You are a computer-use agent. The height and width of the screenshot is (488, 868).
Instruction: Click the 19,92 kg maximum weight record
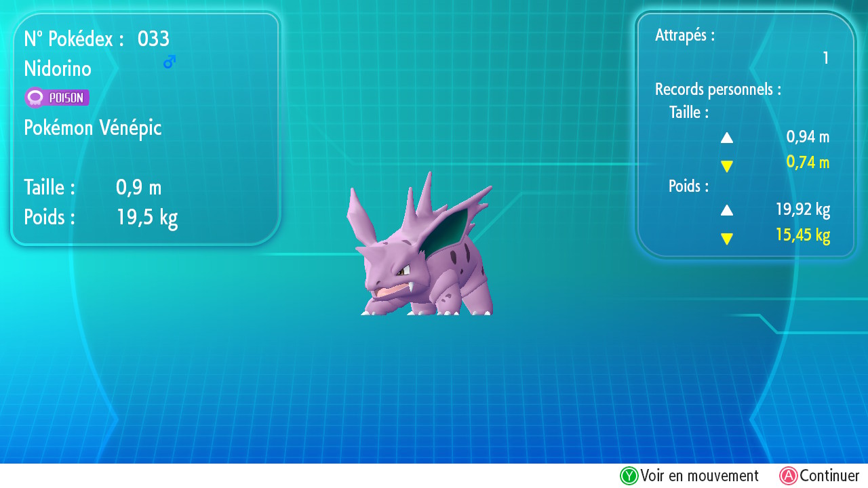tap(803, 209)
